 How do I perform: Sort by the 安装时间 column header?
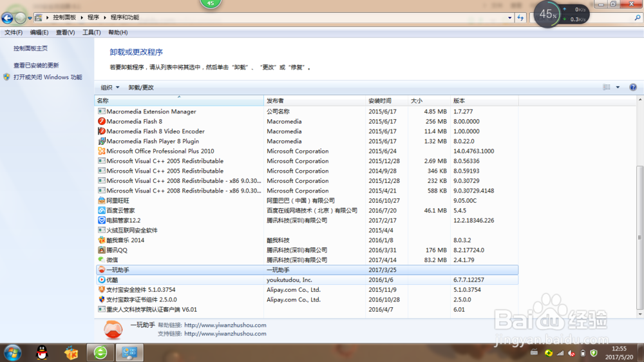point(387,100)
